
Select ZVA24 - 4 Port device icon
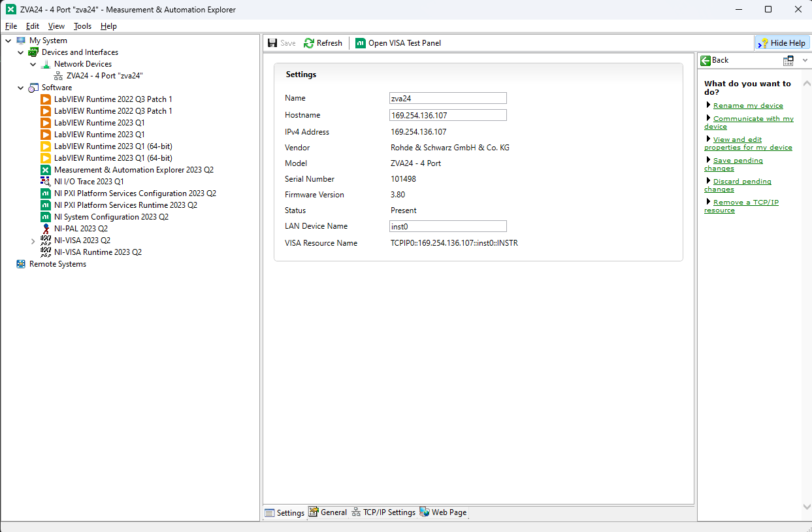tap(58, 76)
